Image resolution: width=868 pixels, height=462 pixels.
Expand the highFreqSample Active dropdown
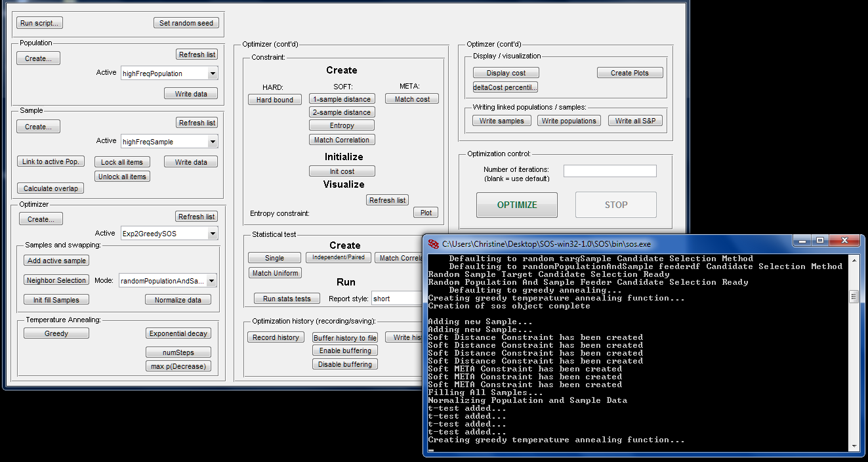(x=212, y=142)
